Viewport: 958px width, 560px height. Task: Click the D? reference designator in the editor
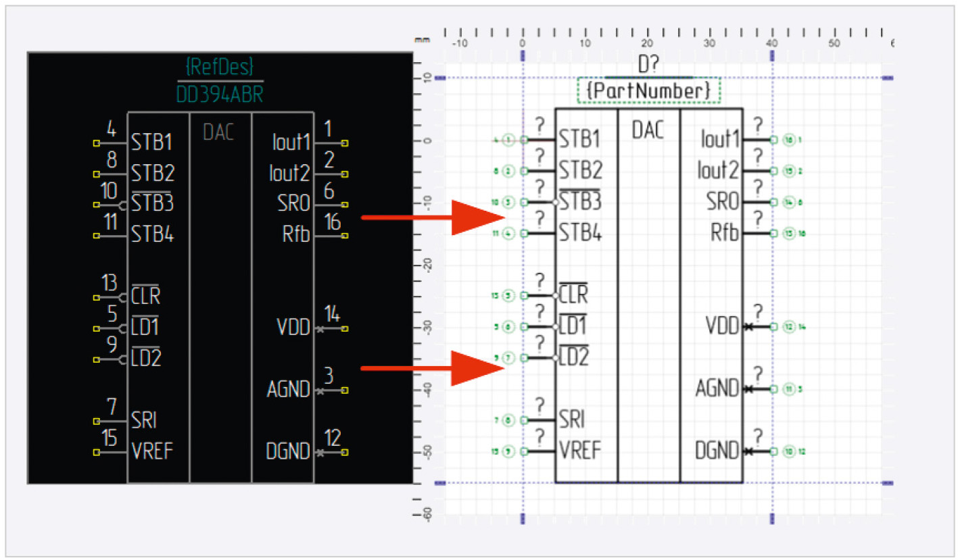(649, 66)
